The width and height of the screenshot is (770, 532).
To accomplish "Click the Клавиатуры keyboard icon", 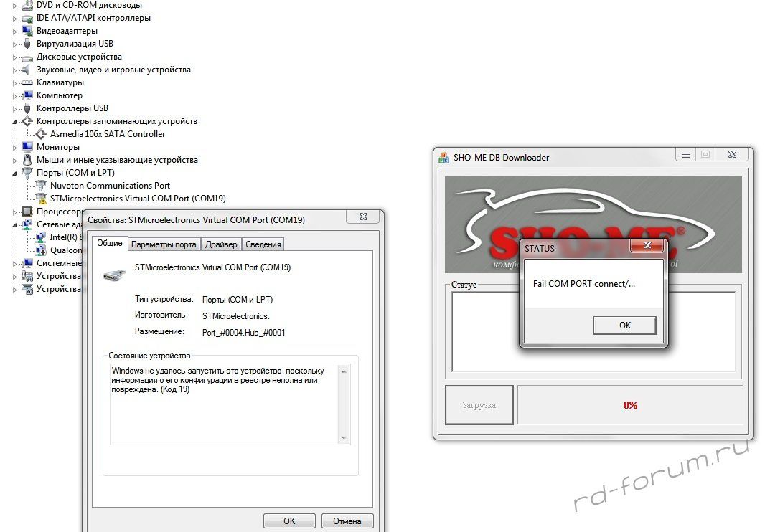I will coord(27,82).
